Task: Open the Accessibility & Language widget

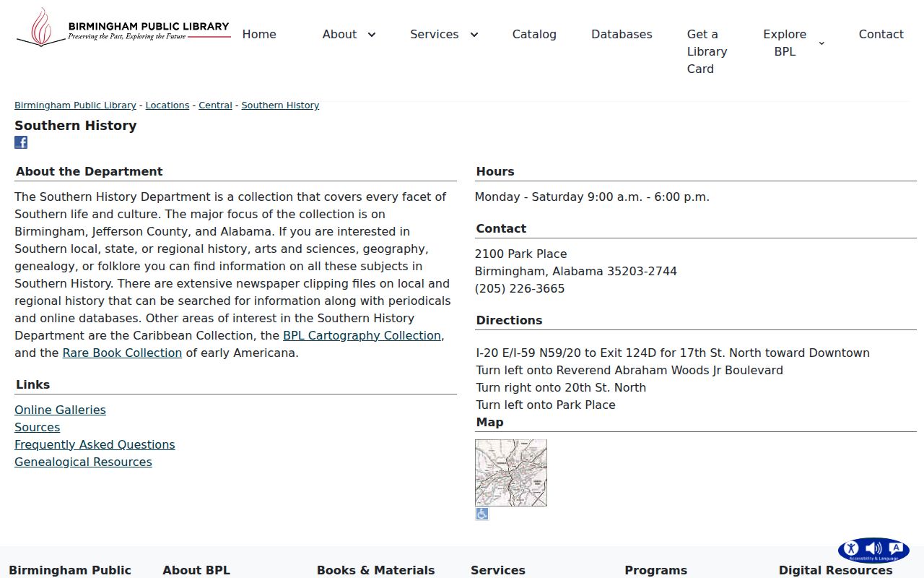Action: pyautogui.click(x=873, y=550)
